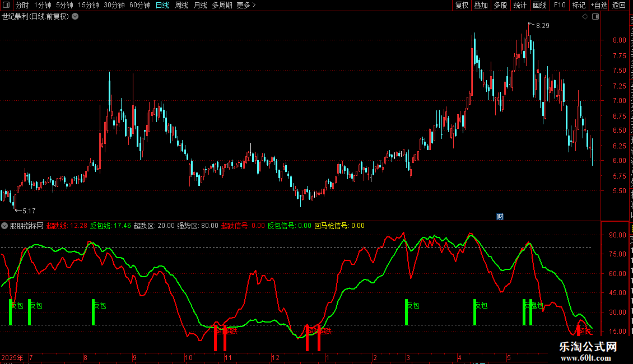This screenshot has width=633, height=364.
Task: Click the 5.17 low price label
Action: pos(29,211)
